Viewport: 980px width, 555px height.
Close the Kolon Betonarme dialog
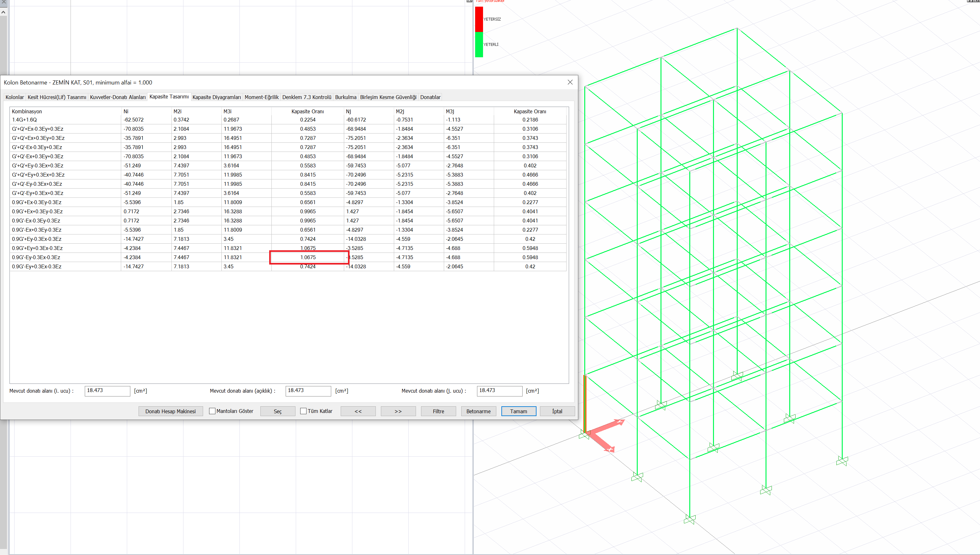570,82
